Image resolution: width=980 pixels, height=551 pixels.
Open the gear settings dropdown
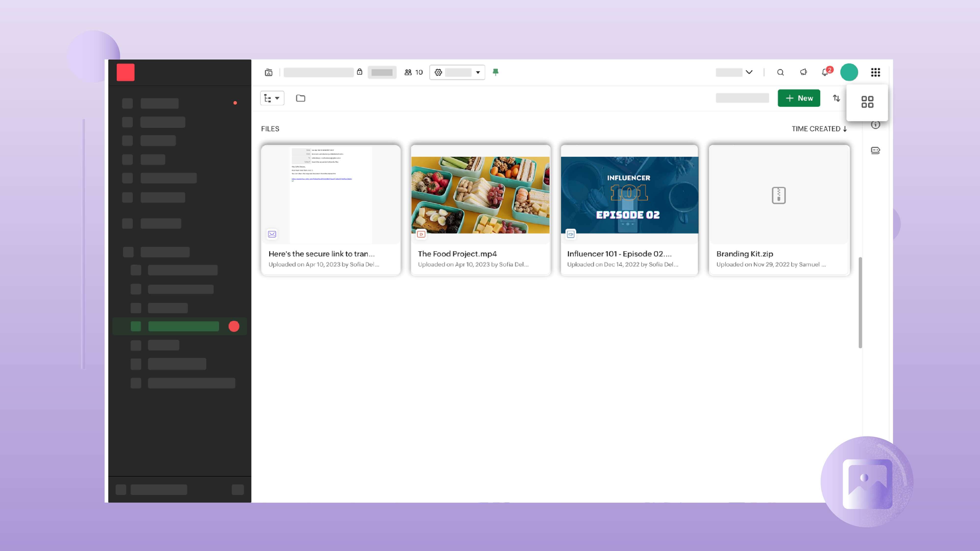457,72
